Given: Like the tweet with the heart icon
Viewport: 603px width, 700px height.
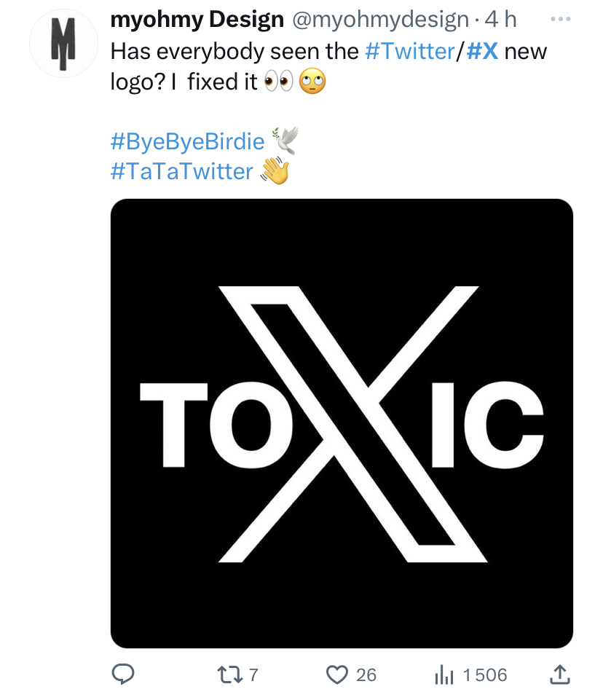Looking at the screenshot, I should coord(337,675).
